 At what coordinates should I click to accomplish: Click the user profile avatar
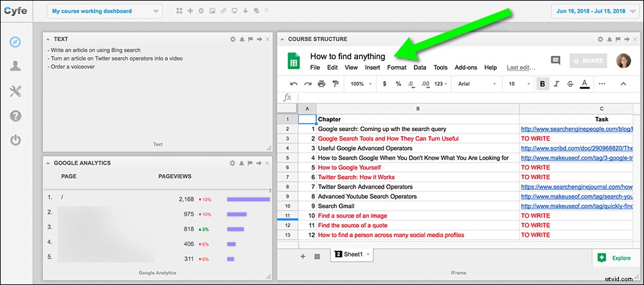[623, 61]
